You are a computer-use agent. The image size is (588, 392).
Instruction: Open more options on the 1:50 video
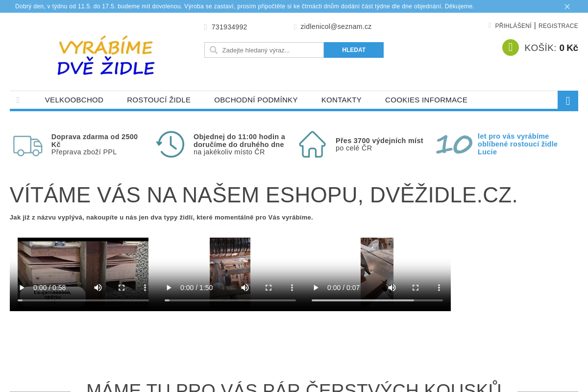click(x=292, y=288)
